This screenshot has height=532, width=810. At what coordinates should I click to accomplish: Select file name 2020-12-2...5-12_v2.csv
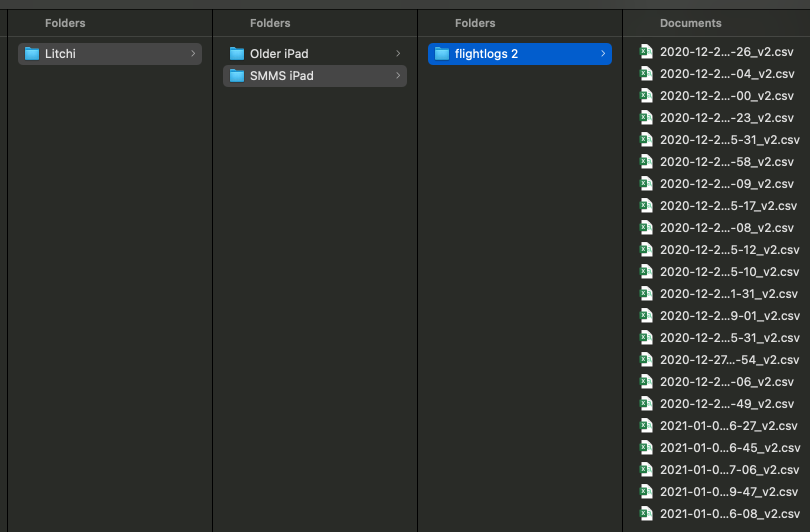pos(729,250)
